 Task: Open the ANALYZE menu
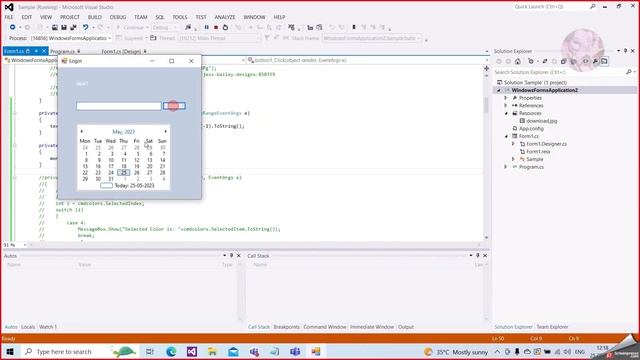coord(225,17)
